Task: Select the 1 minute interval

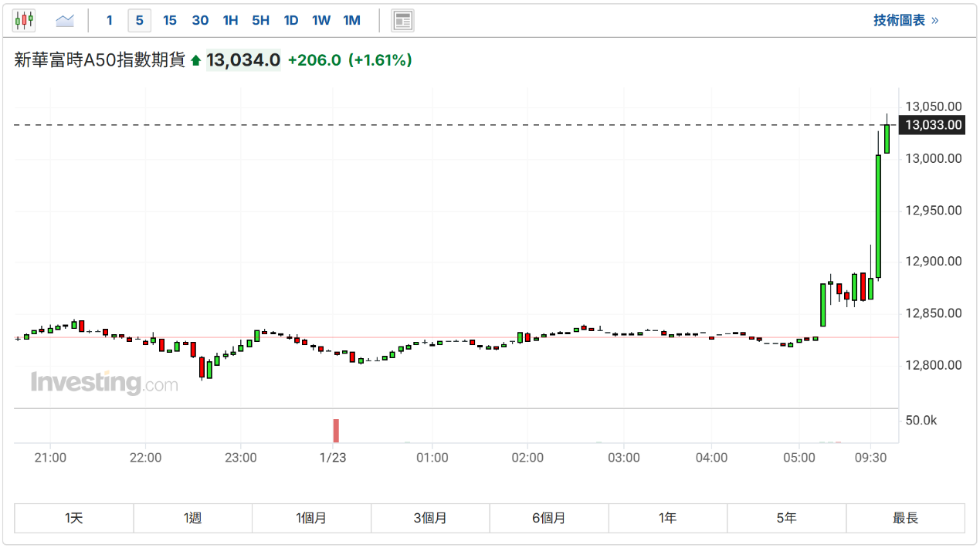Action: point(109,20)
